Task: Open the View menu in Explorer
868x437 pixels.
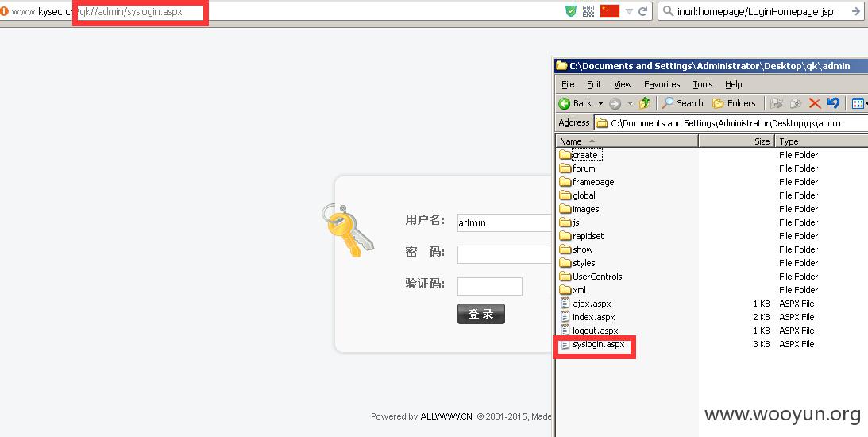Action: pyautogui.click(x=623, y=84)
